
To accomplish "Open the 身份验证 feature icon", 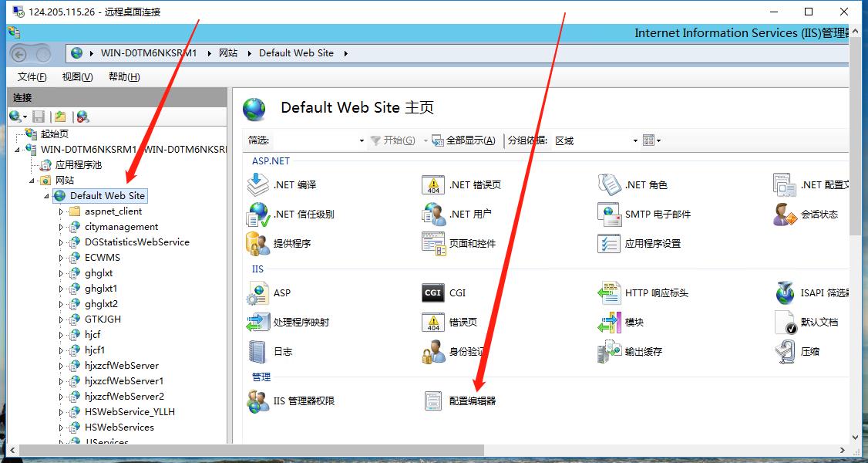I will pyautogui.click(x=433, y=352).
